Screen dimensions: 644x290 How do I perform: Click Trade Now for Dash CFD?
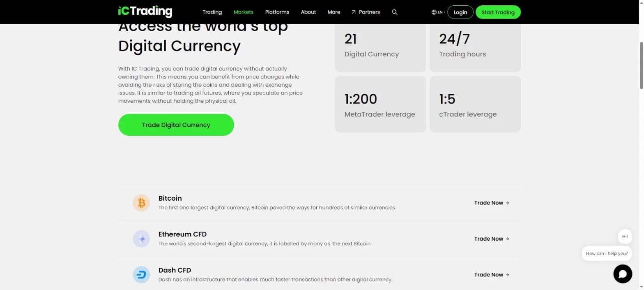(x=492, y=275)
